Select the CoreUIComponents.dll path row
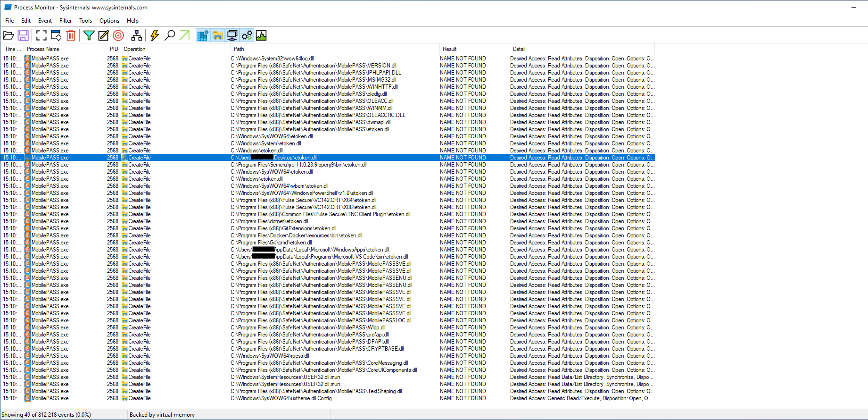The image size is (868, 420). [x=328, y=370]
